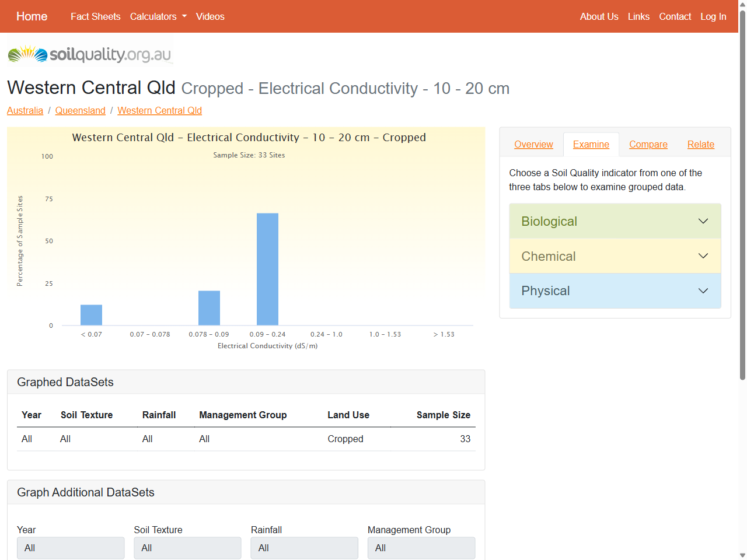Open the Year dropdown filter

pos(71,548)
